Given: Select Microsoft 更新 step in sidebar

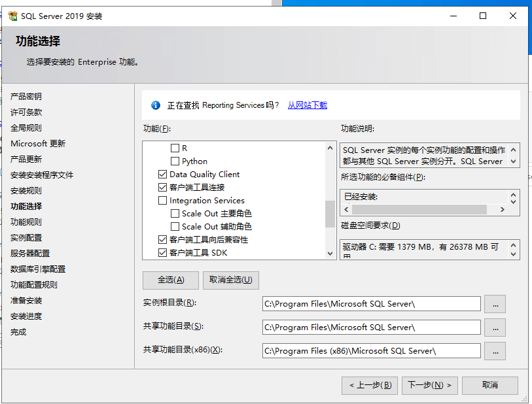Looking at the screenshot, I should click(x=38, y=144).
